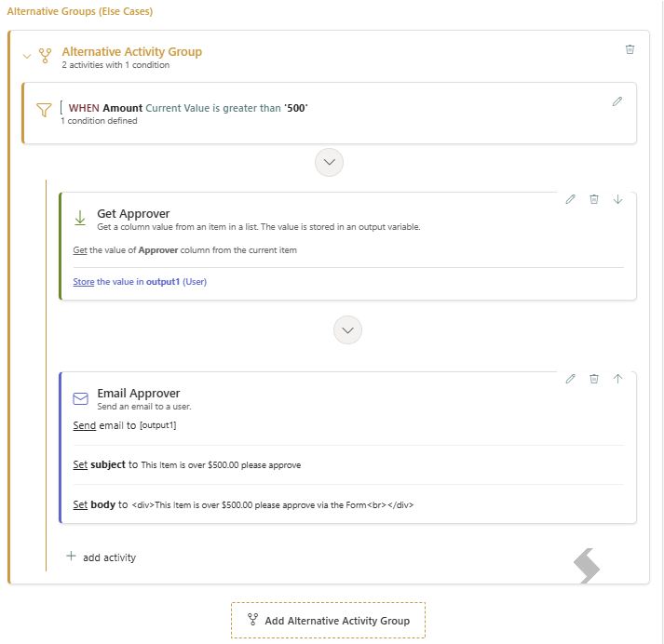Edit the Email Approver activity
This screenshot has width=664, height=644.
pyautogui.click(x=571, y=379)
